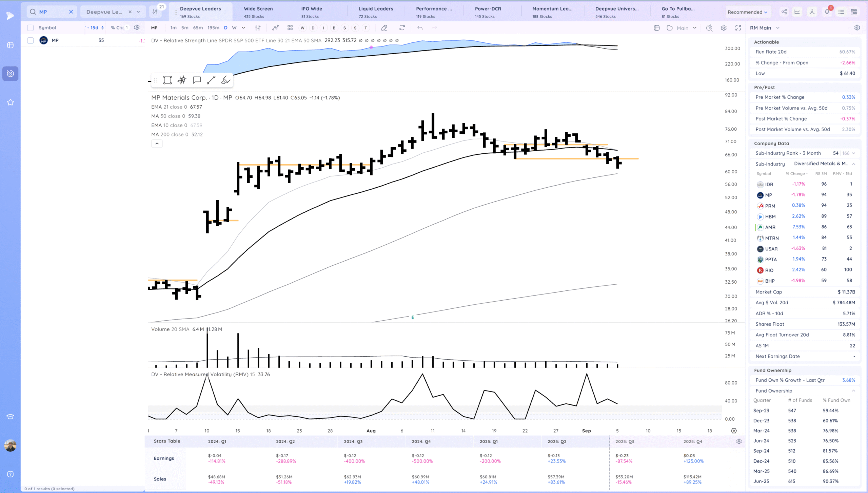Open the education cap icon in sidebar

click(11, 417)
